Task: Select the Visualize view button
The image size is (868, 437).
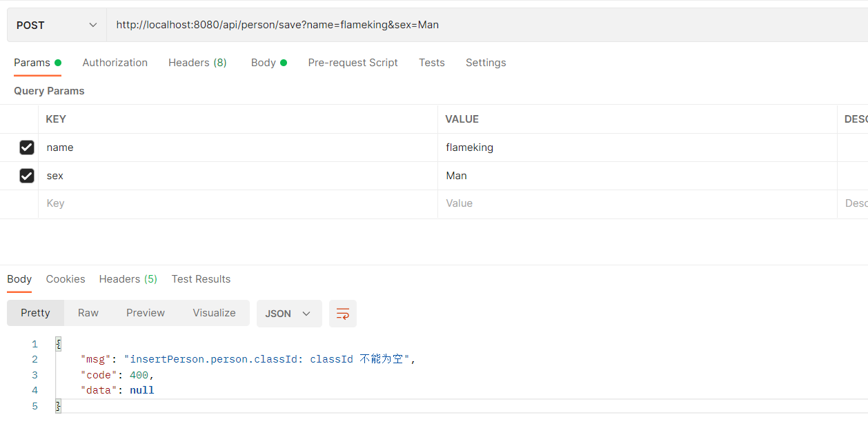Action: 214,313
